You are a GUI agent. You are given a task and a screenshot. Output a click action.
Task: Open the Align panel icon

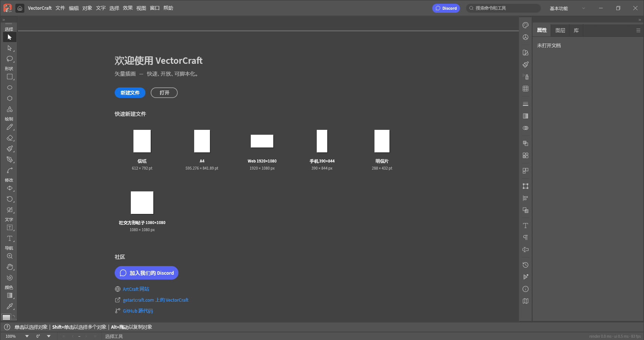pyautogui.click(x=526, y=198)
